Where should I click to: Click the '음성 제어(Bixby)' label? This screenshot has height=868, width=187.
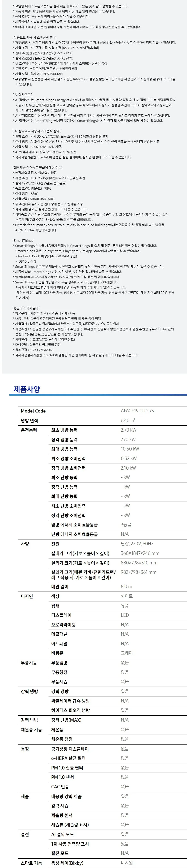[67, 863]
